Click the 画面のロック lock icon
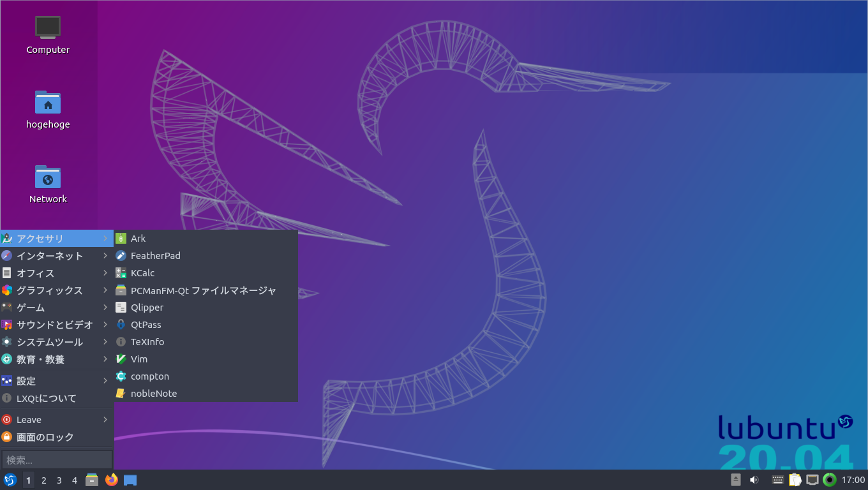The height and width of the screenshot is (490, 868). (x=7, y=437)
